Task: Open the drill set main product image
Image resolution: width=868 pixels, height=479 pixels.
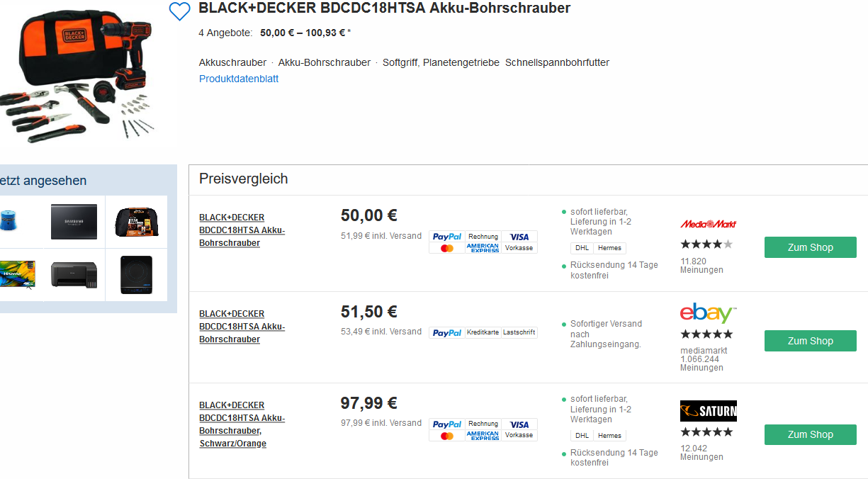Action: click(79, 76)
